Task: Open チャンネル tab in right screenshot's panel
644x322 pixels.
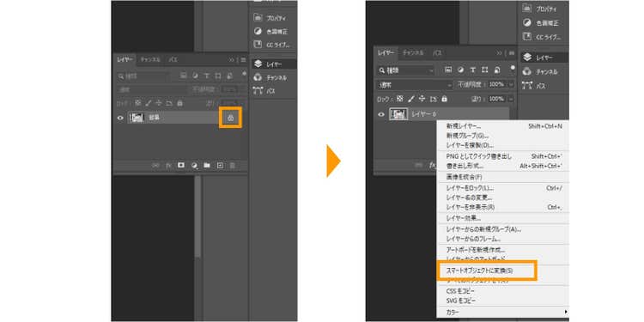Action: point(413,53)
